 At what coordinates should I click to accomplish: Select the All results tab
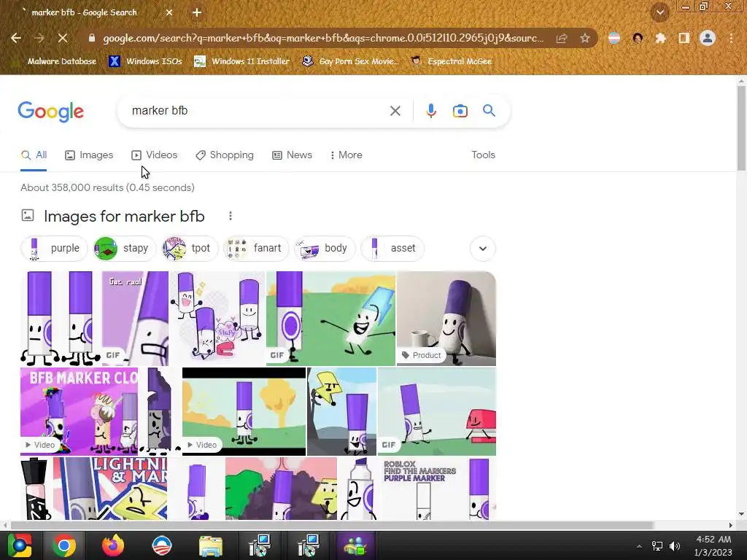tap(34, 155)
